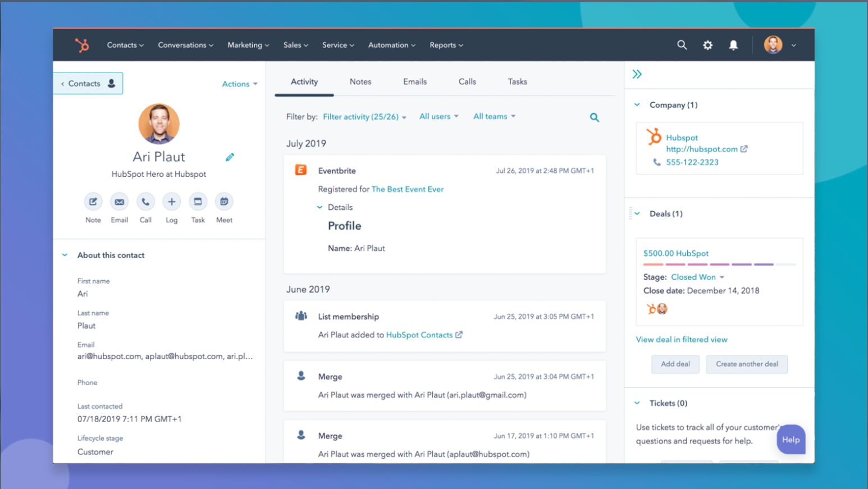Open the Log activity icon
Image resolution: width=868 pixels, height=489 pixels.
tap(171, 201)
